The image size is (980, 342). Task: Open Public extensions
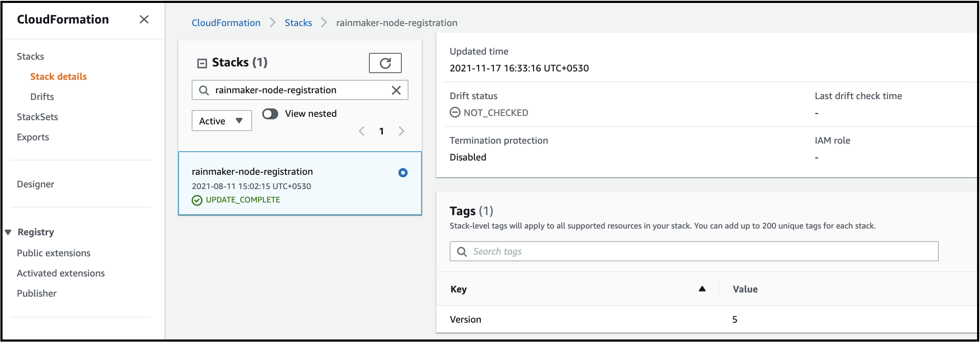53,253
